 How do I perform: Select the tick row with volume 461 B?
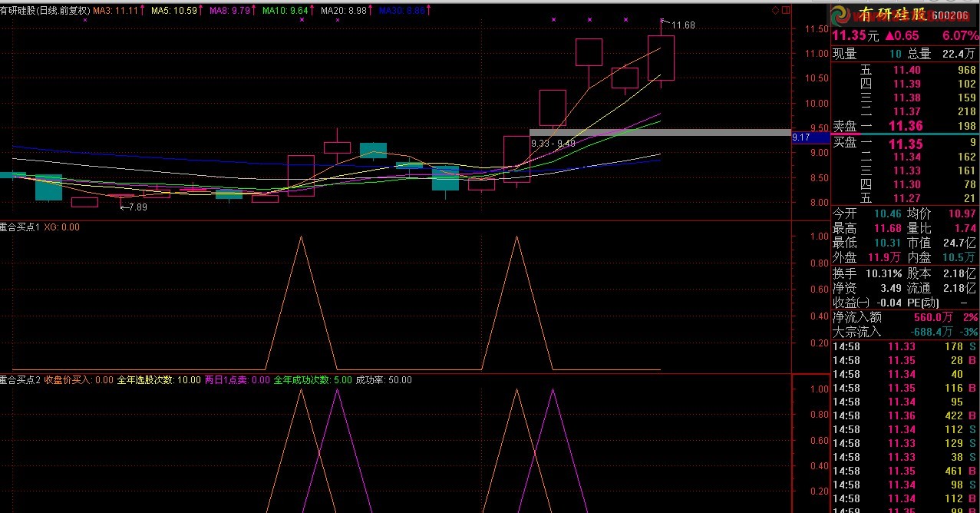point(905,471)
